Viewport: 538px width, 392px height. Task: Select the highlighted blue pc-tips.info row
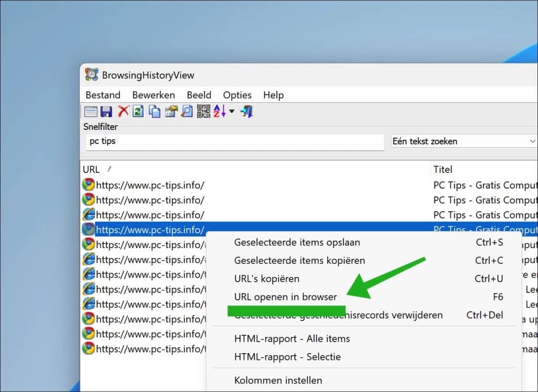(x=309, y=229)
